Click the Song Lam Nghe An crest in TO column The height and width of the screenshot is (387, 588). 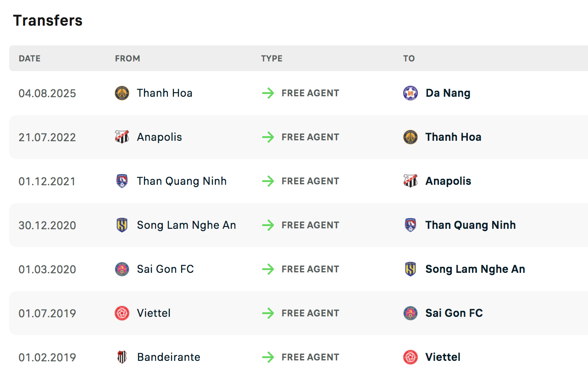tap(410, 269)
